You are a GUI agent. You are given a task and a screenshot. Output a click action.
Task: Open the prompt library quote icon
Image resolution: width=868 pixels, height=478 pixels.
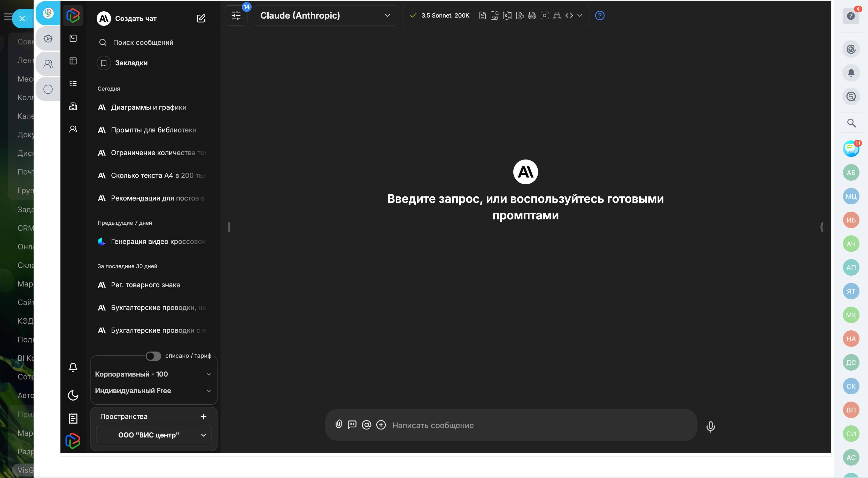coord(352,425)
